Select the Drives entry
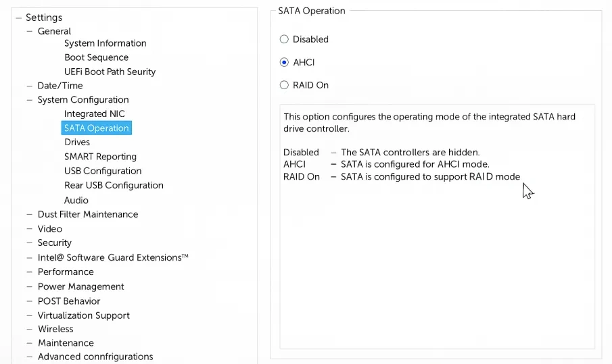This screenshot has width=612, height=364. click(x=77, y=142)
